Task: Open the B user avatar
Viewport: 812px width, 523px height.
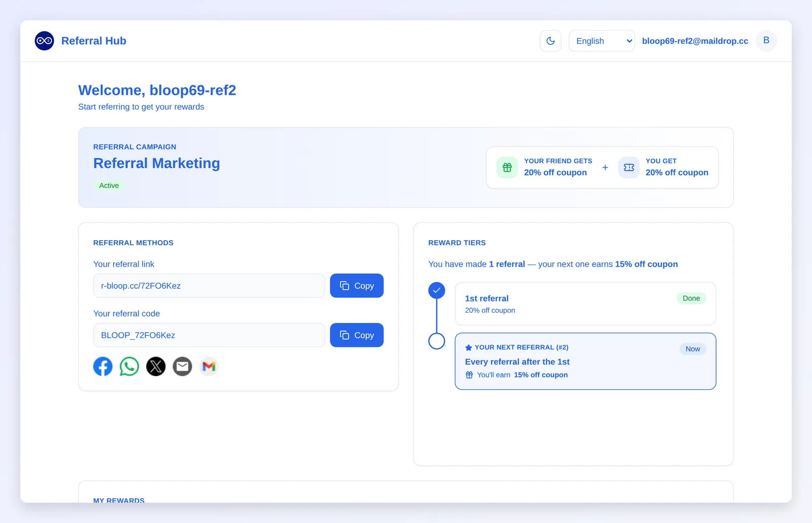Action: coord(766,41)
